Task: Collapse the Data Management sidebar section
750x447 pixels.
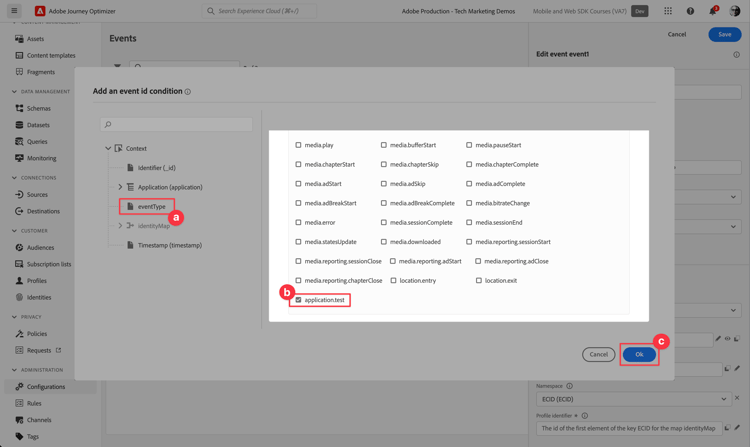Action: (x=14, y=91)
